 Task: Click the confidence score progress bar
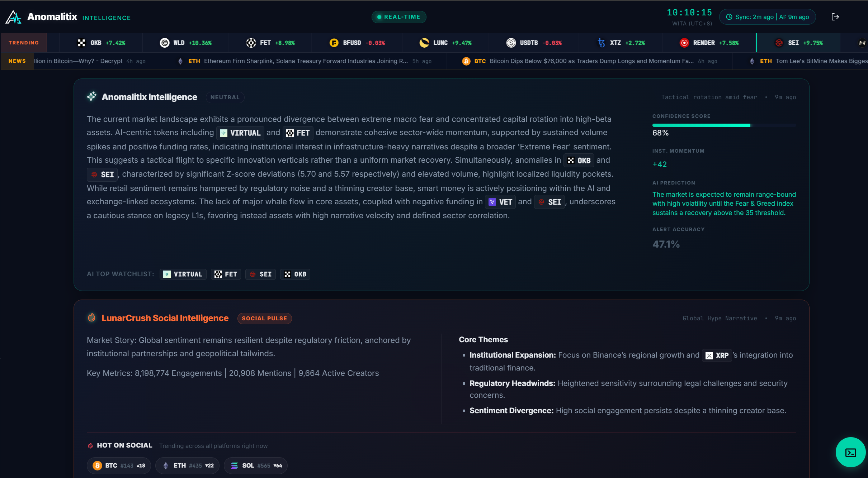tap(724, 125)
